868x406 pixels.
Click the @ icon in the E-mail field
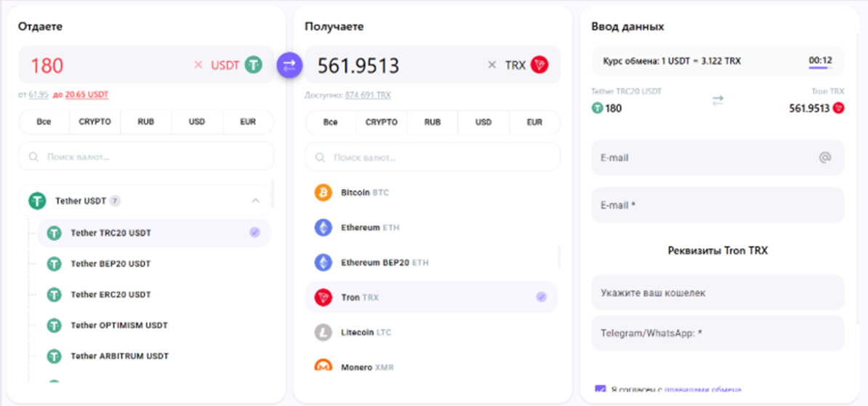coord(825,158)
